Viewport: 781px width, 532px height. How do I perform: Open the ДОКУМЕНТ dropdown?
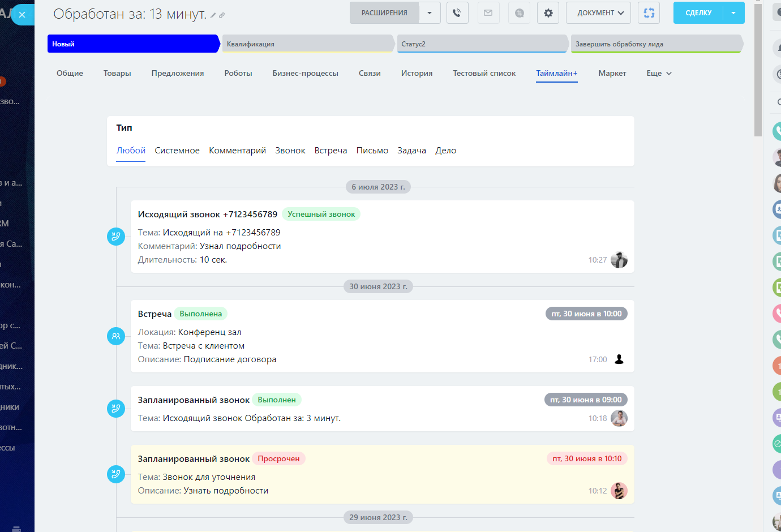point(600,13)
